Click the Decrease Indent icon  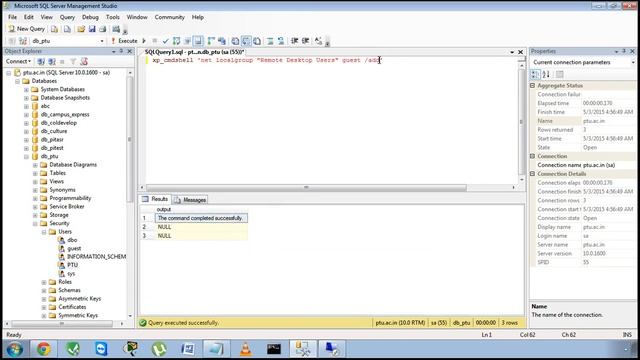click(x=294, y=41)
